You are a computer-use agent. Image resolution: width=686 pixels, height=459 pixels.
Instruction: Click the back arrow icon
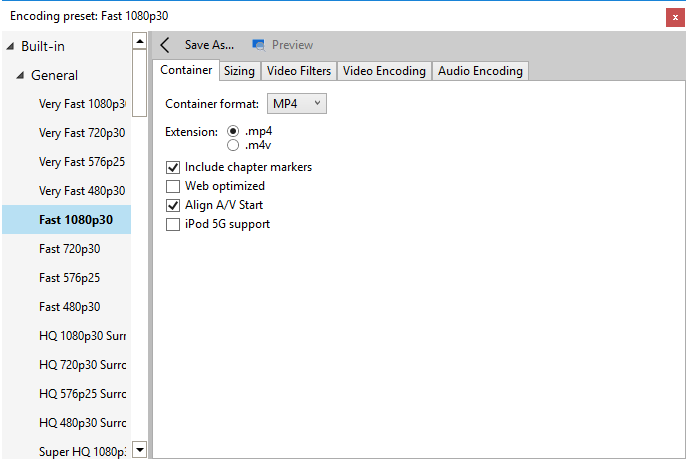tap(165, 45)
